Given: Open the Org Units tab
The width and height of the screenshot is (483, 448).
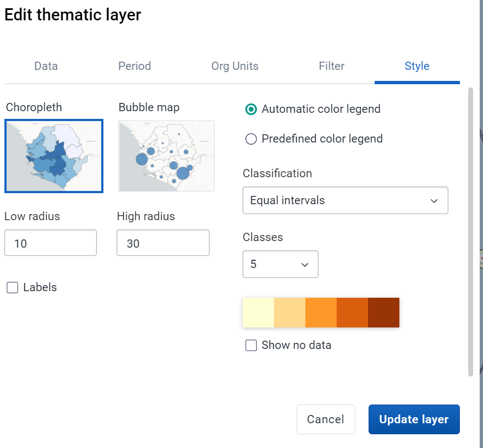Looking at the screenshot, I should point(235,66).
